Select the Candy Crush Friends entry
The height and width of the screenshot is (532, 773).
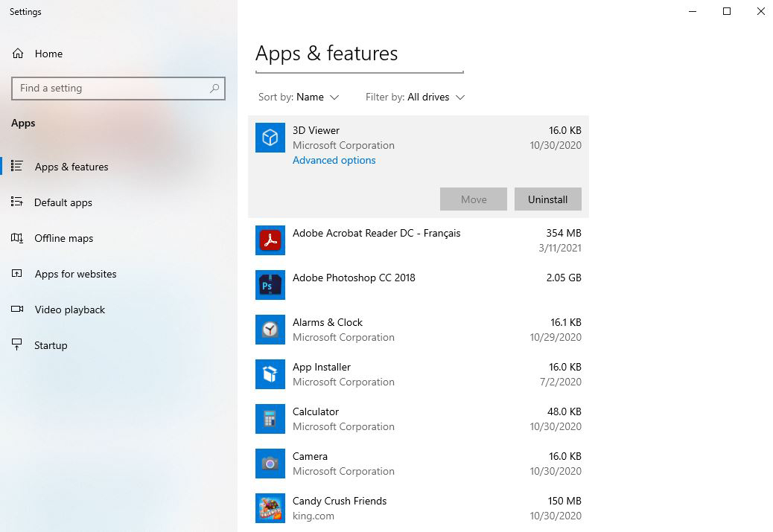(418, 508)
